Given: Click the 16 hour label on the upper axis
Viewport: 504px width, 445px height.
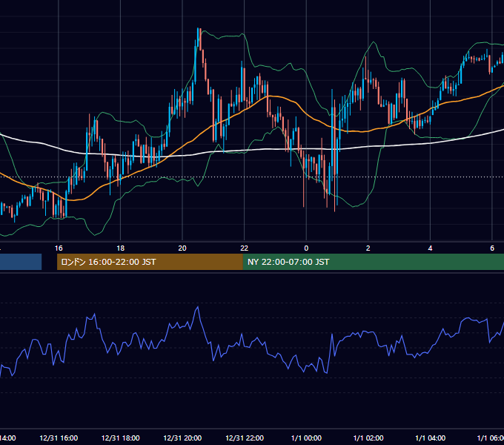Looking at the screenshot, I should [59, 248].
